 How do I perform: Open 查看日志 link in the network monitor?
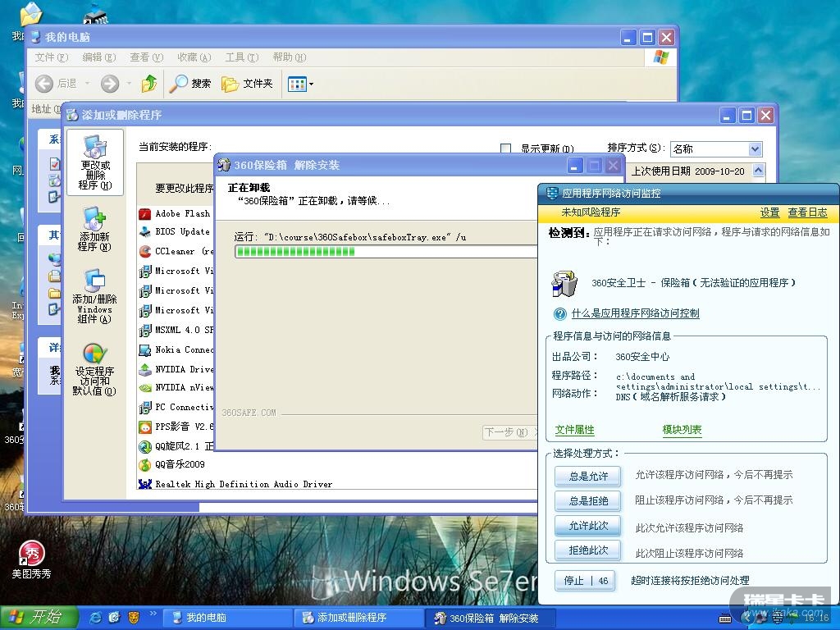tap(807, 212)
